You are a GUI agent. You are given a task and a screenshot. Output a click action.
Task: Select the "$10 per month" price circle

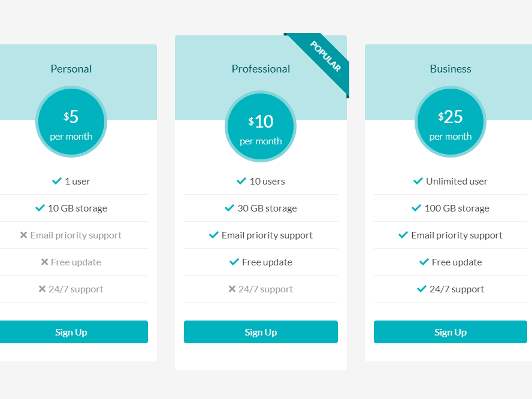pyautogui.click(x=261, y=126)
